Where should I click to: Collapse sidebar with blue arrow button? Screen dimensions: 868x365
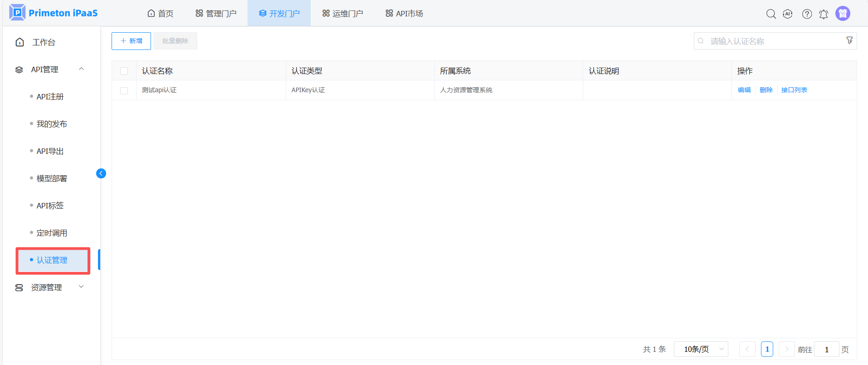(x=101, y=173)
